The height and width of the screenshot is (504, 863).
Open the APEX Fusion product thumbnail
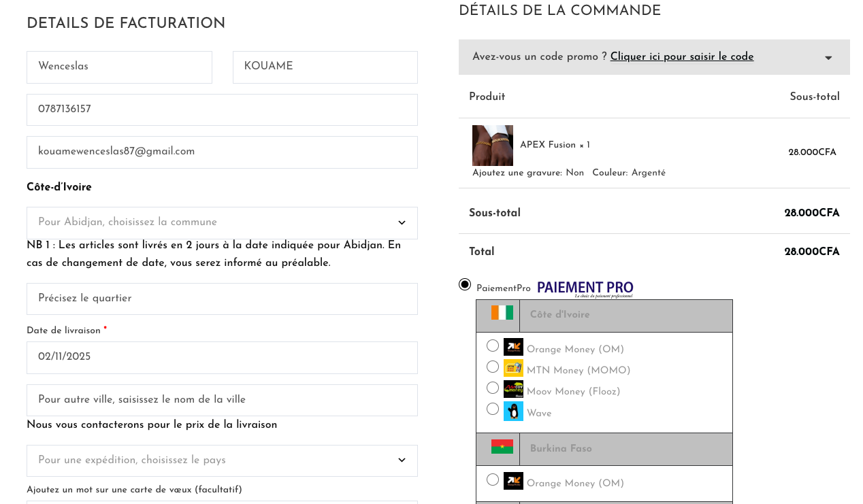pyautogui.click(x=493, y=146)
